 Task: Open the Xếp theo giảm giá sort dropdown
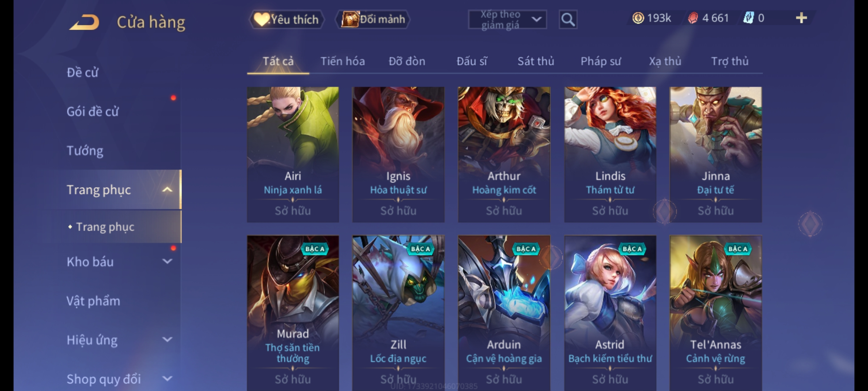click(x=507, y=20)
